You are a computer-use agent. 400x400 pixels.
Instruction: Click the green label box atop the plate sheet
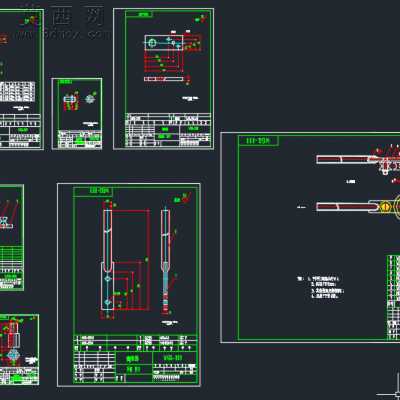(x=139, y=14)
